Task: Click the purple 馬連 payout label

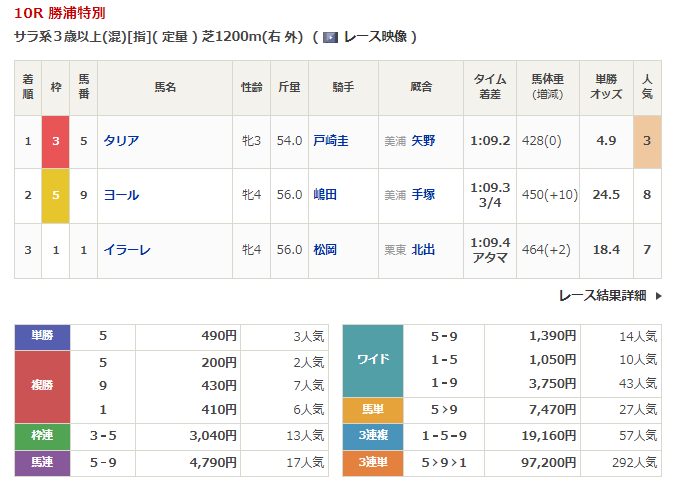Action: (42, 463)
